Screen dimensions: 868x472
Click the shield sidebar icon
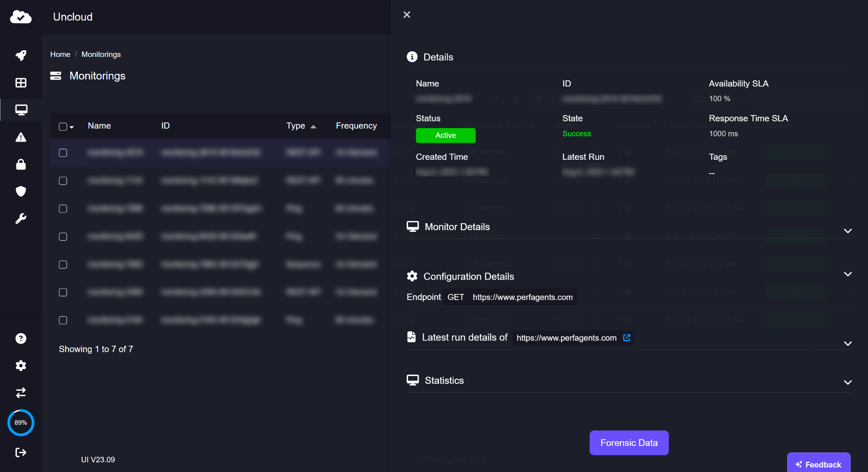(21, 191)
